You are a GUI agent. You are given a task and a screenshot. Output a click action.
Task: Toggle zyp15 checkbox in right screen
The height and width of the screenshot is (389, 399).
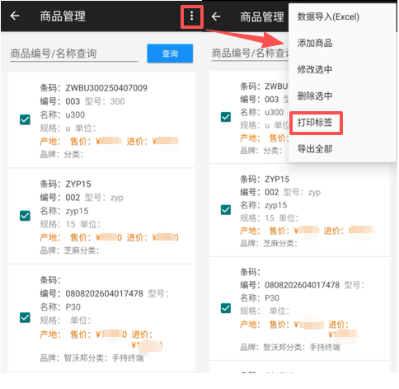pos(226,210)
